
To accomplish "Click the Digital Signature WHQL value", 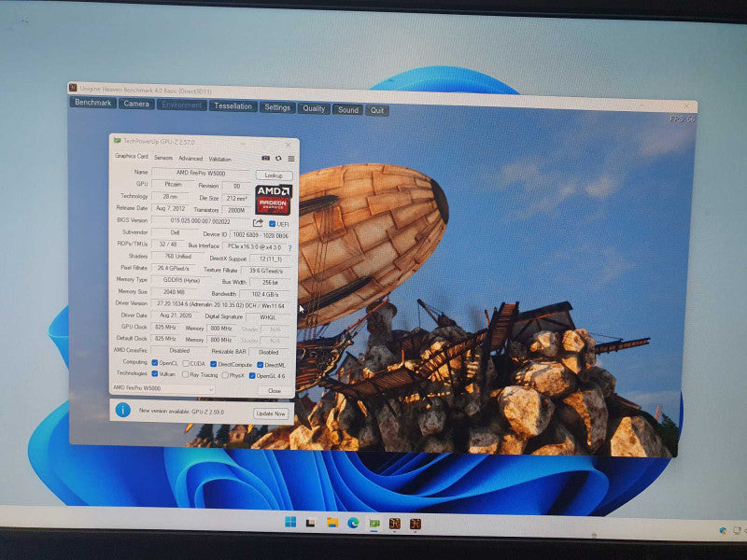I will (268, 317).
